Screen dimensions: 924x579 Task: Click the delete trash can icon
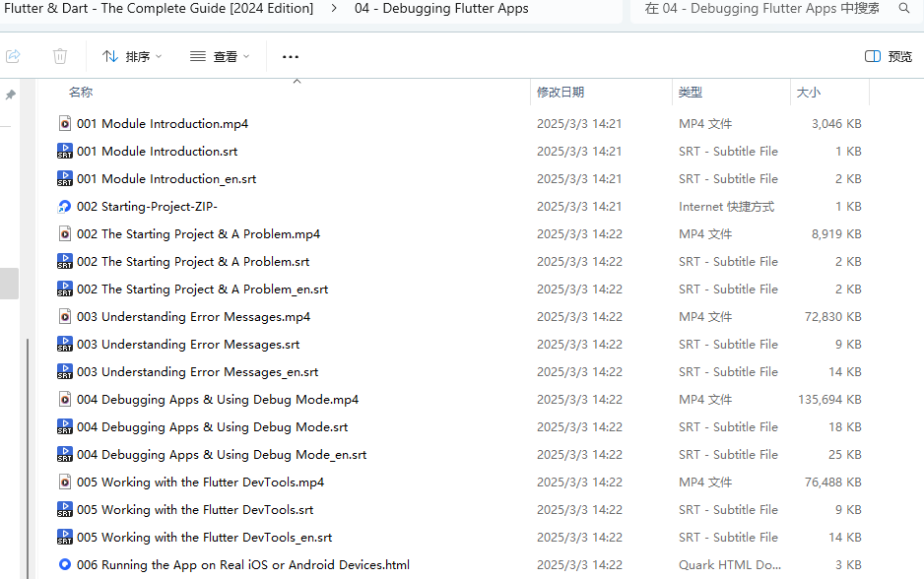click(59, 56)
